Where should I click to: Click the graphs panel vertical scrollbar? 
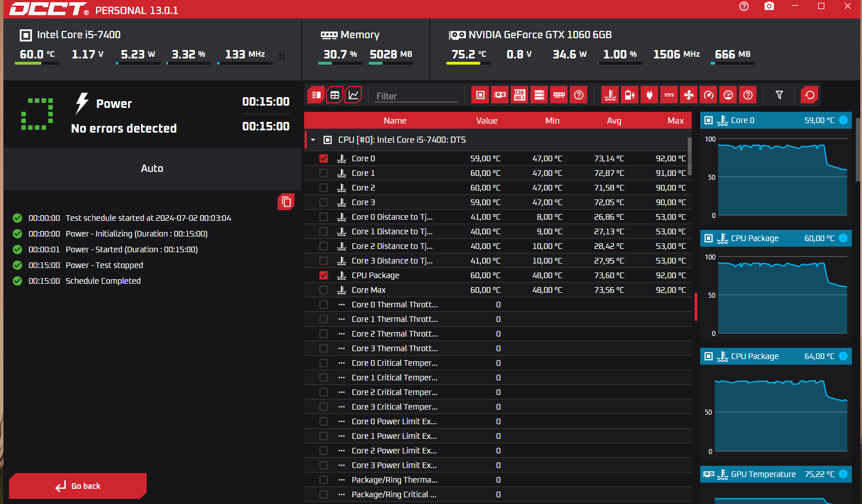tap(858, 149)
